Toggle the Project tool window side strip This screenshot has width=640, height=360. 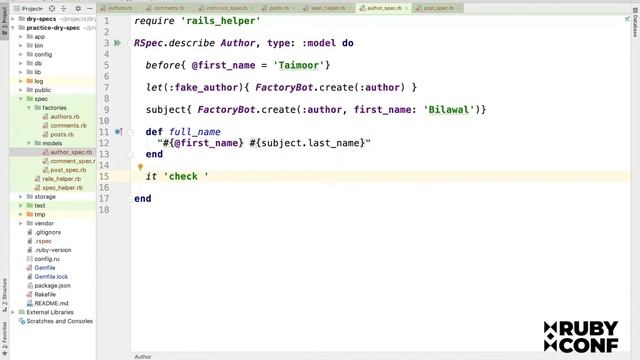coord(4,20)
